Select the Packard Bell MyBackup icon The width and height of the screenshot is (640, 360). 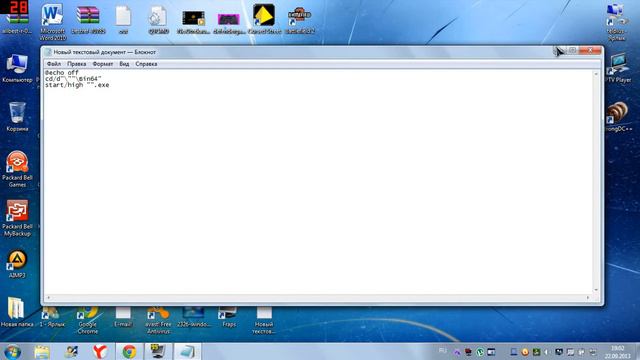pyautogui.click(x=17, y=218)
